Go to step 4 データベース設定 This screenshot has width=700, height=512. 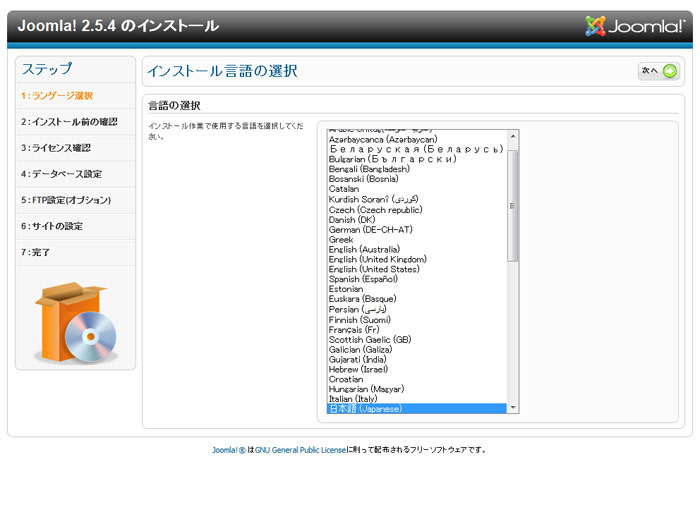pyautogui.click(x=62, y=174)
